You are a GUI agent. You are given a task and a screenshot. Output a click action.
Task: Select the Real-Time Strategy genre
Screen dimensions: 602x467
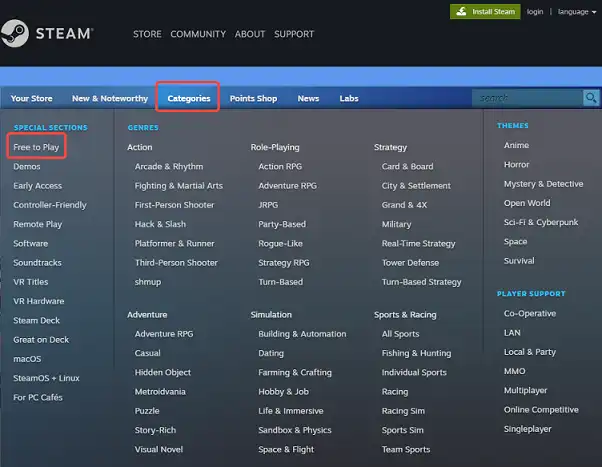click(418, 243)
